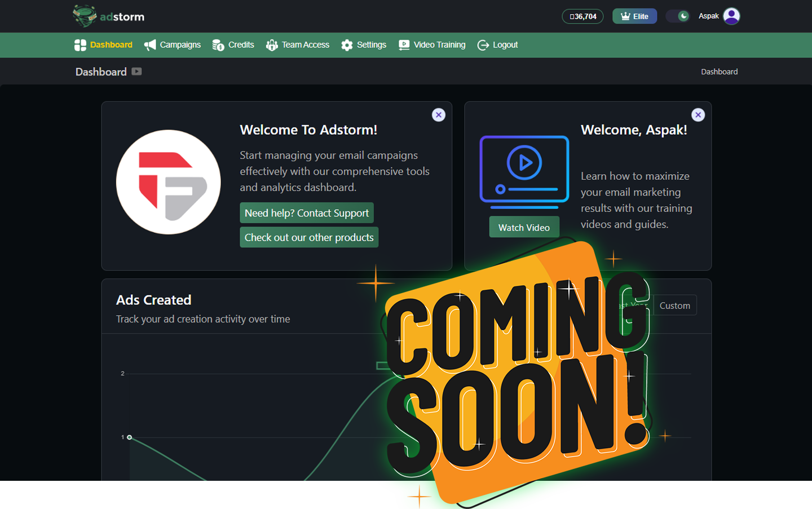Image resolution: width=812 pixels, height=509 pixels.
Task: Click the Welcome To Adstorm! heading
Action: coord(308,130)
